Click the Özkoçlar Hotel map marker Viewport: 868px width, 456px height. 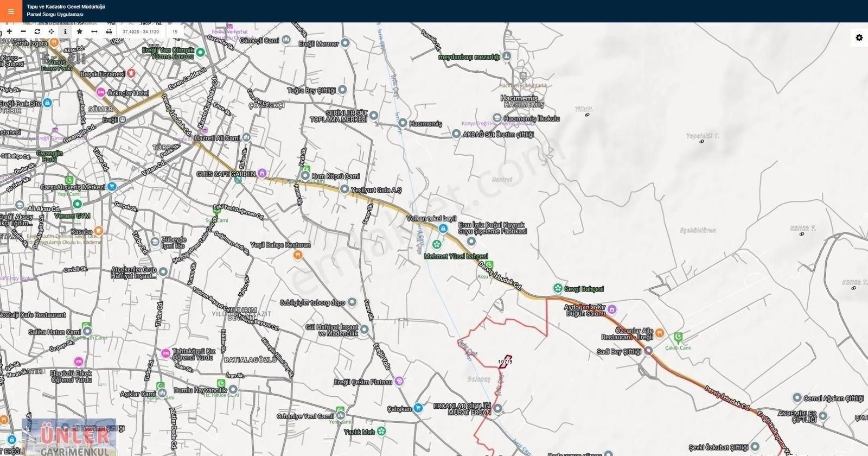[x=100, y=93]
